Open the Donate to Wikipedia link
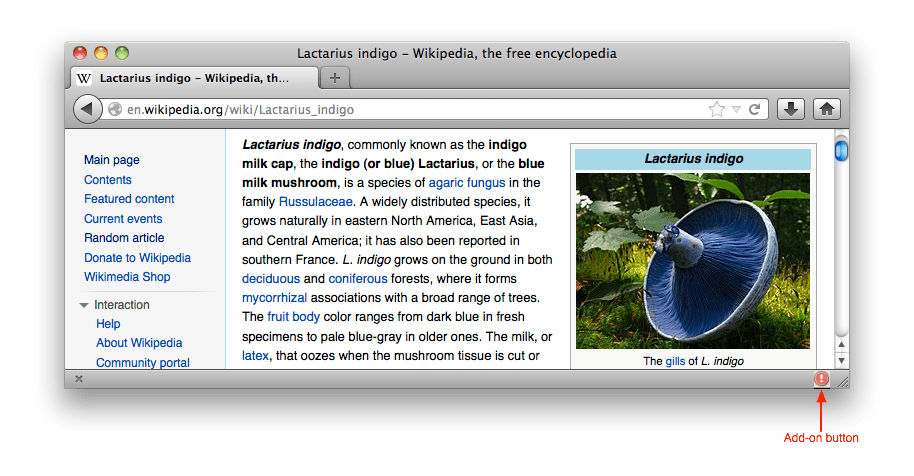This screenshot has width=914, height=476. pyautogui.click(x=137, y=258)
